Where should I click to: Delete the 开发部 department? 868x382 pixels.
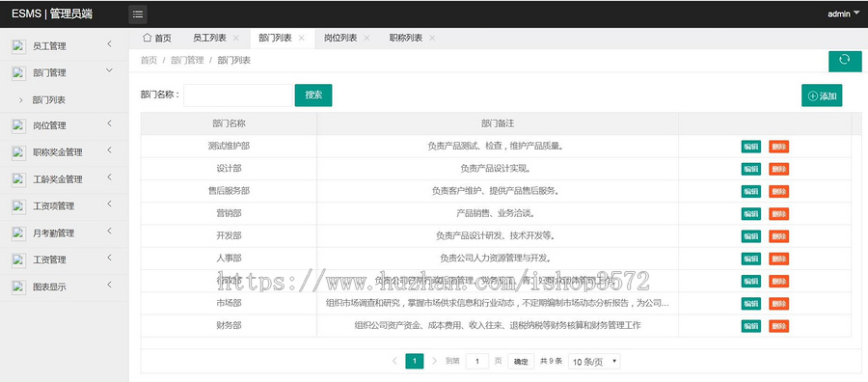779,236
